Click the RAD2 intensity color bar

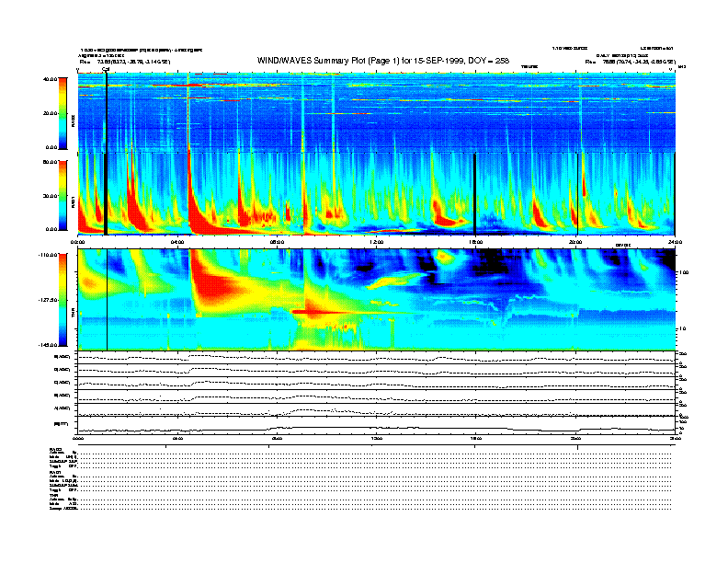click(63, 113)
